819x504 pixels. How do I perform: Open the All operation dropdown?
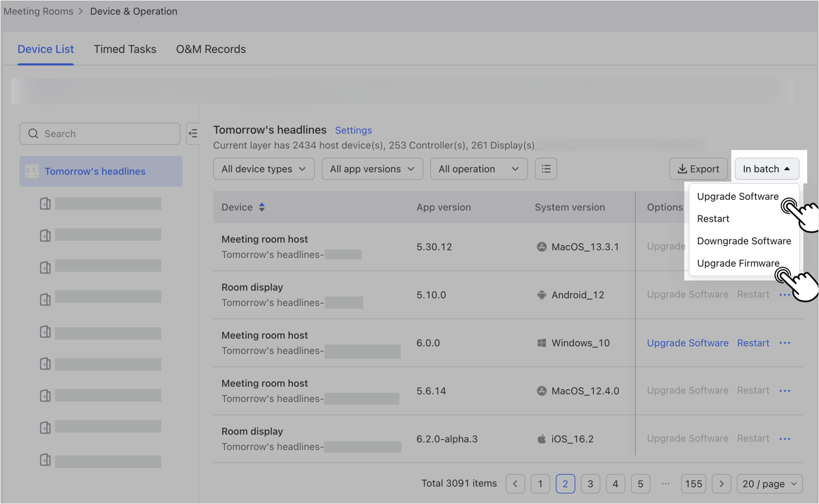(479, 169)
